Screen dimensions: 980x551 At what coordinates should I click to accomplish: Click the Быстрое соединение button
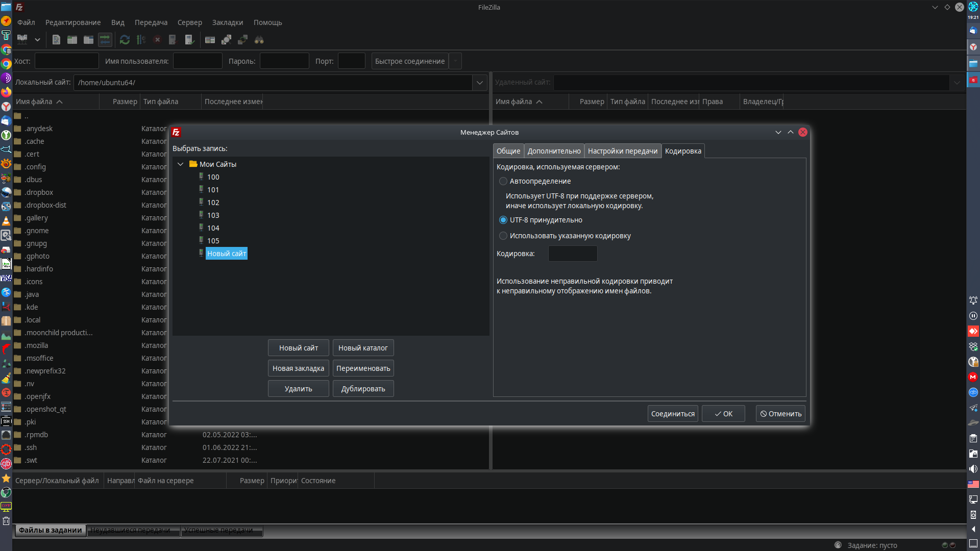click(x=410, y=61)
